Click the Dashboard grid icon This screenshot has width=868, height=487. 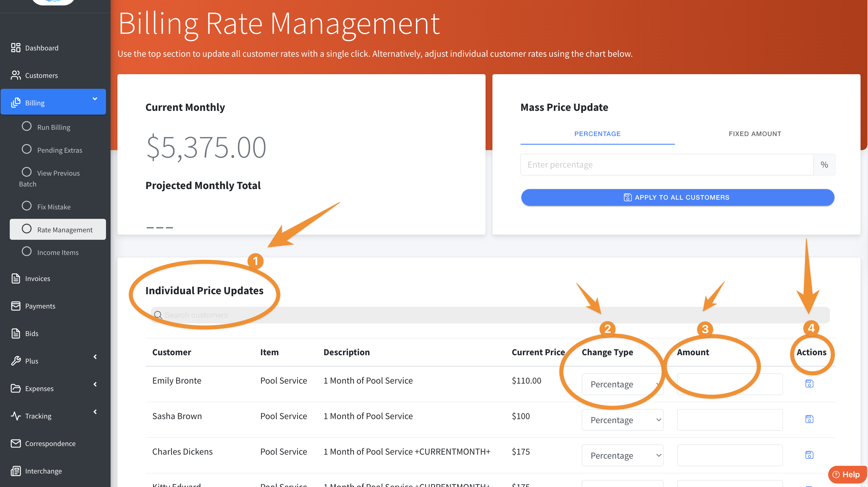click(15, 48)
